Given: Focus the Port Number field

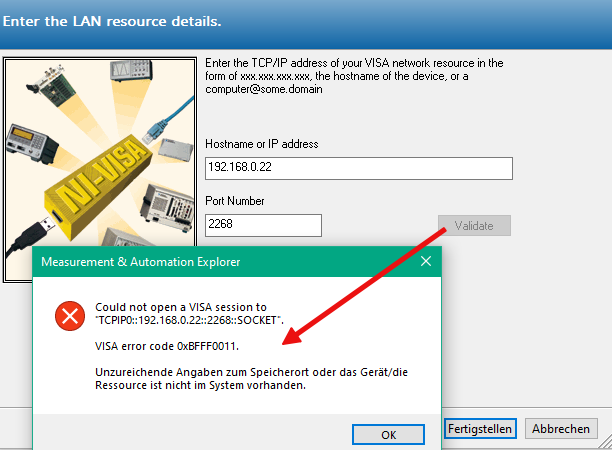Looking at the screenshot, I should click(263, 225).
